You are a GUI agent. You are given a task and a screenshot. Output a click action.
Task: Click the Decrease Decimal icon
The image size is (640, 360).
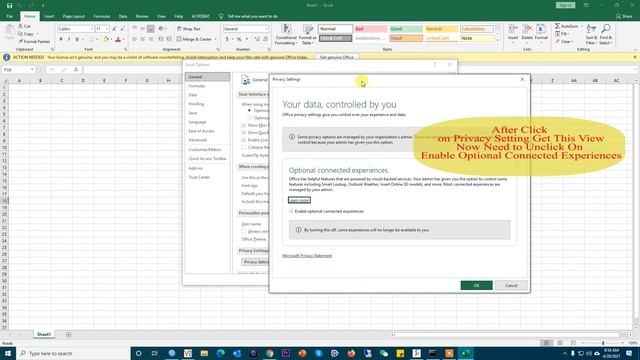tap(265, 39)
